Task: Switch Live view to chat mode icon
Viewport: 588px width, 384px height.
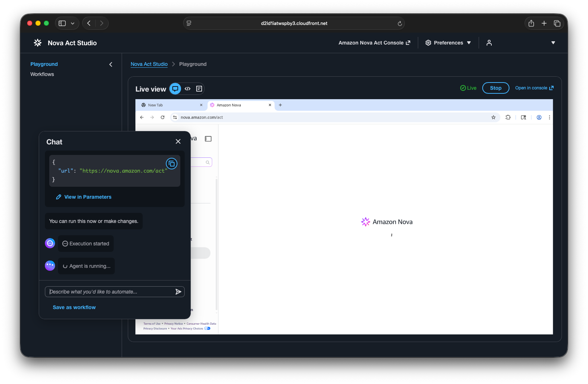Action: pyautogui.click(x=175, y=89)
